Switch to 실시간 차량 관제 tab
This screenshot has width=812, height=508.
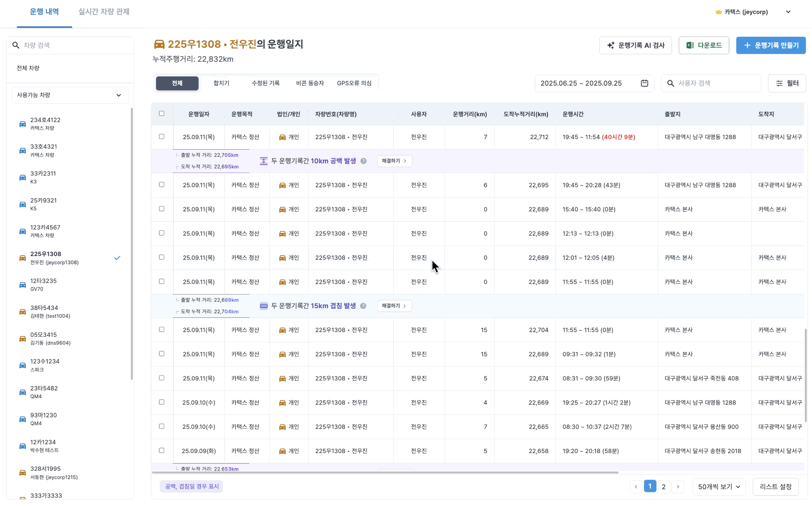coord(104,12)
